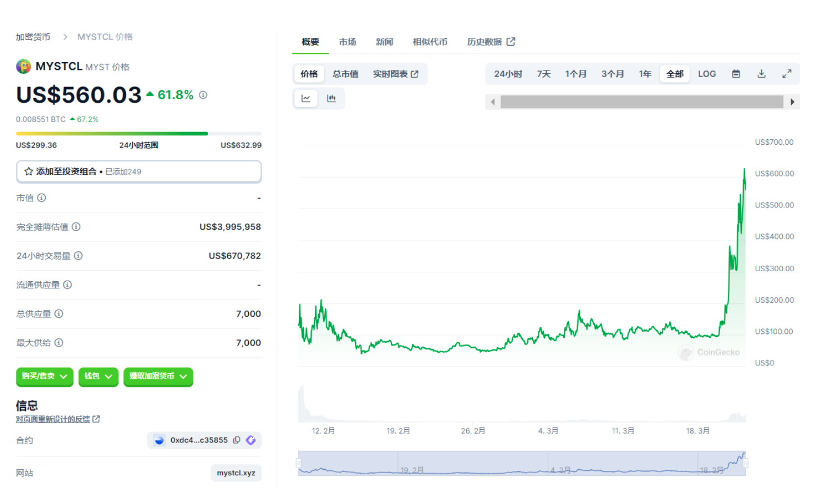Open the 钱包 dropdown
Viewport: 829px width, 504px height.
click(x=99, y=376)
